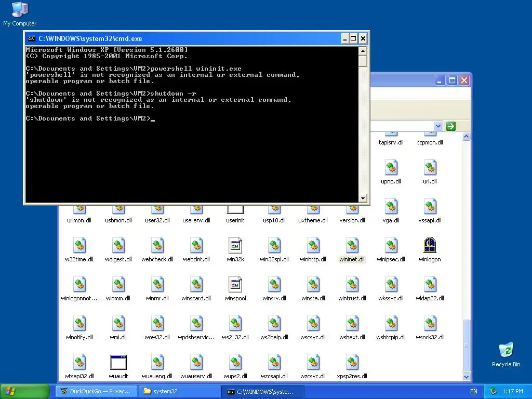Click the wuauserv.dll file name

[196, 376]
